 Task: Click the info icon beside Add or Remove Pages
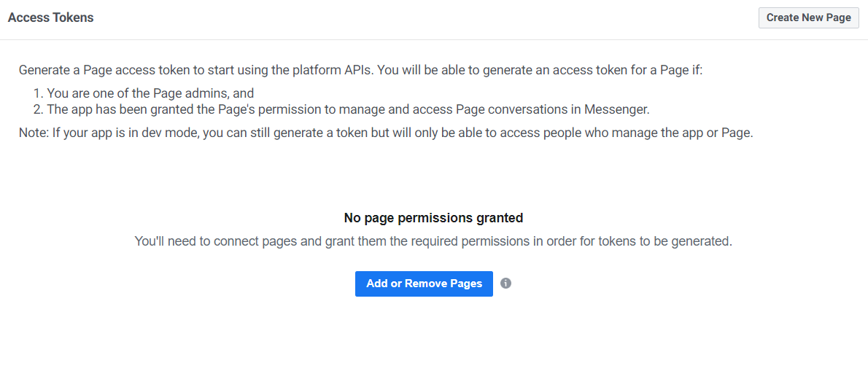506,284
